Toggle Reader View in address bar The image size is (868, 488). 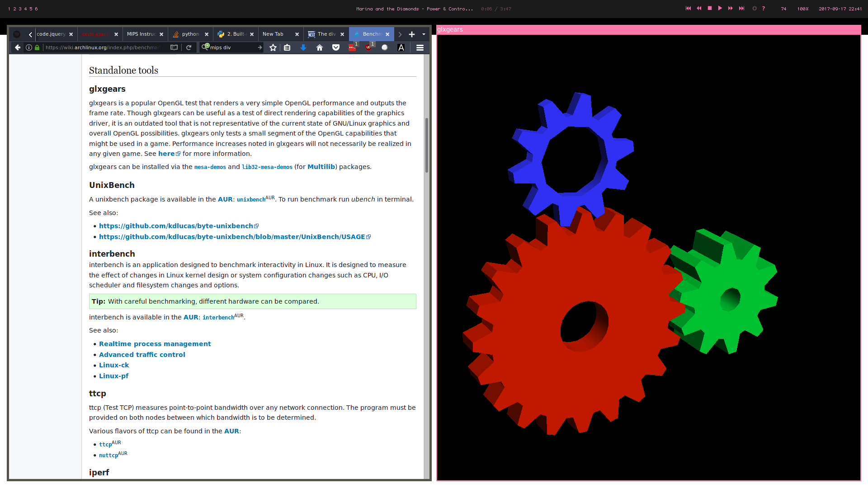(x=174, y=47)
